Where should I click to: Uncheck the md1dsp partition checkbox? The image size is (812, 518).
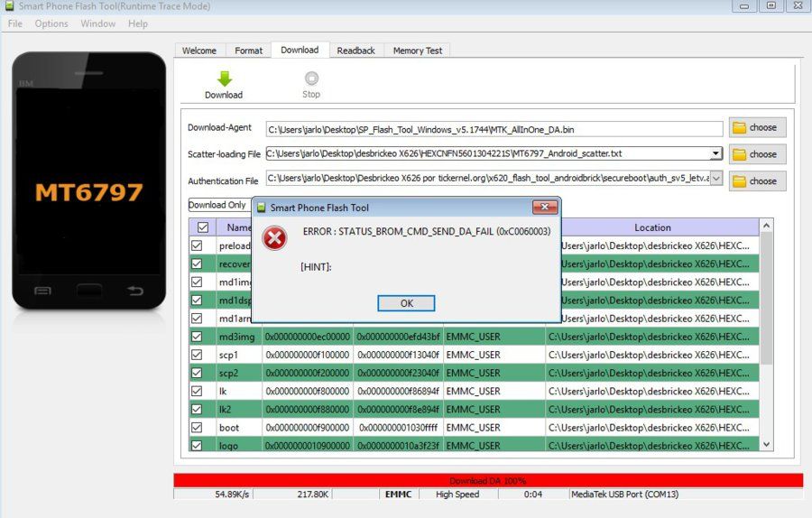[197, 300]
